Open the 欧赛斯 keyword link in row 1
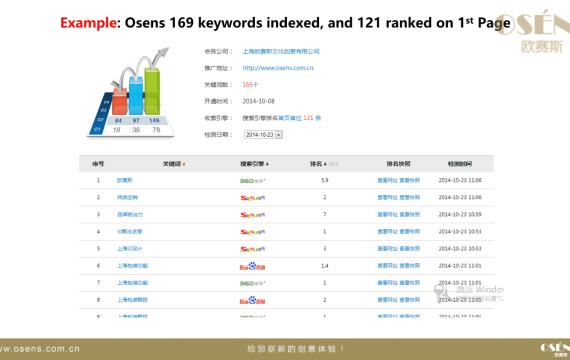 pyautogui.click(x=124, y=180)
